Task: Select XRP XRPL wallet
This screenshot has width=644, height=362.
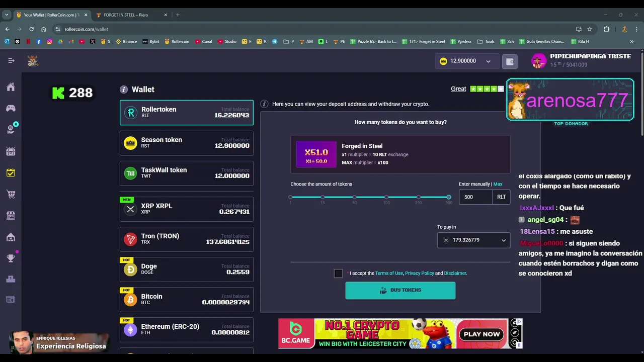Action: click(x=187, y=209)
